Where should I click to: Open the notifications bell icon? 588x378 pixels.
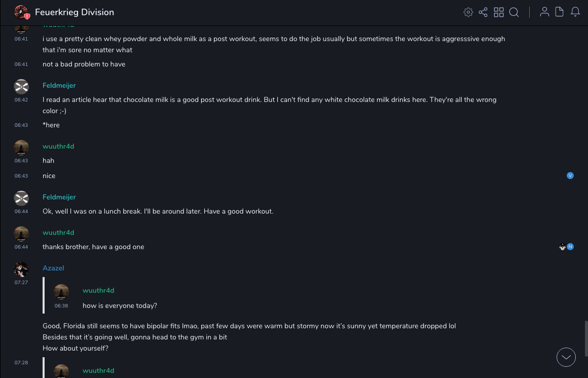coord(575,12)
